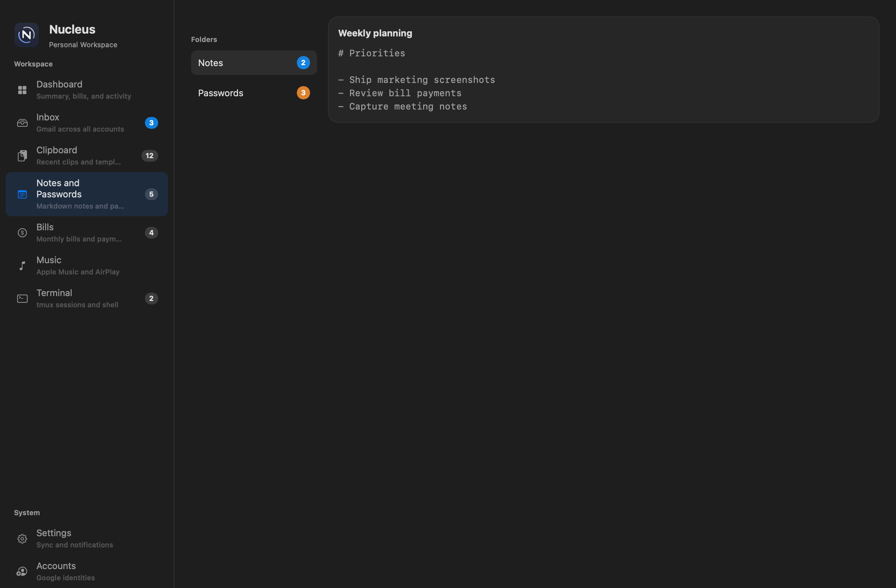Click the 12 badge on Clipboard

[149, 156]
